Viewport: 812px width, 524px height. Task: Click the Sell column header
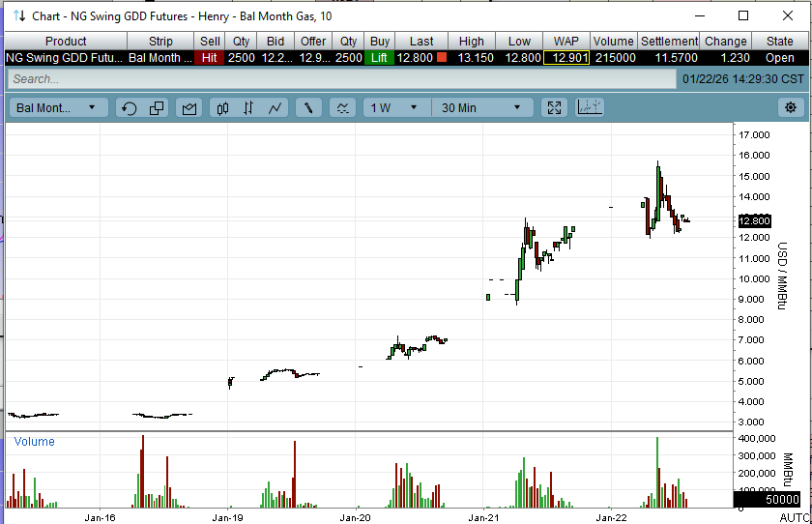(x=210, y=41)
